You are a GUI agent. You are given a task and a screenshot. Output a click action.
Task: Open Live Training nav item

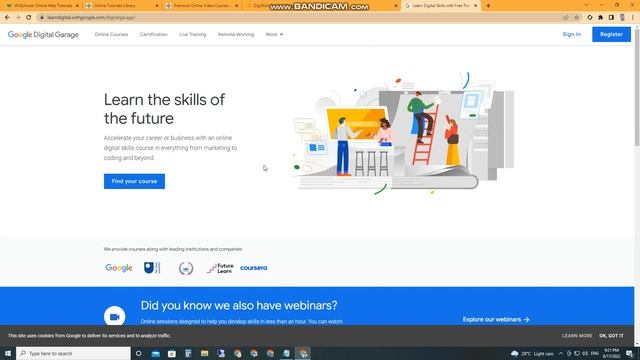[x=193, y=35]
